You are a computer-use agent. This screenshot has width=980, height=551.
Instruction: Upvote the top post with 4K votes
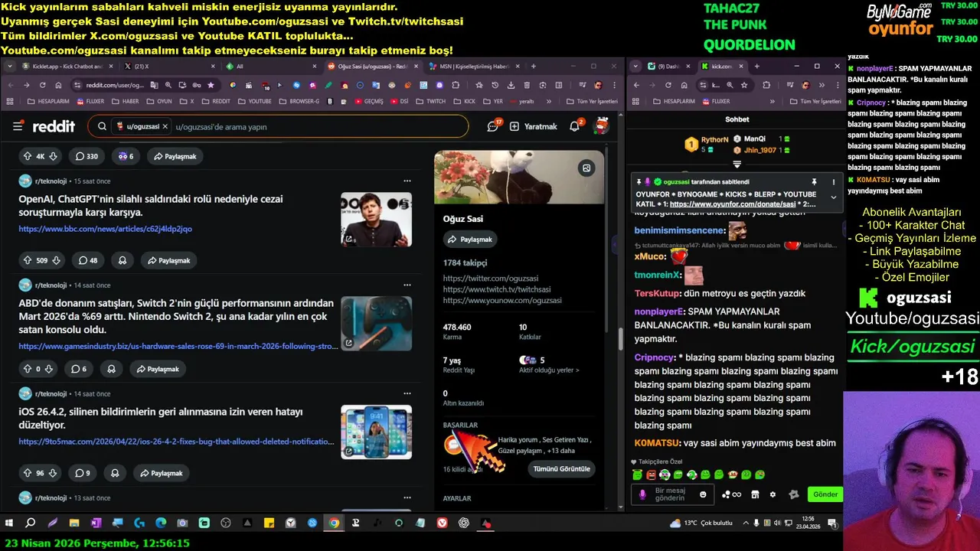click(28, 156)
